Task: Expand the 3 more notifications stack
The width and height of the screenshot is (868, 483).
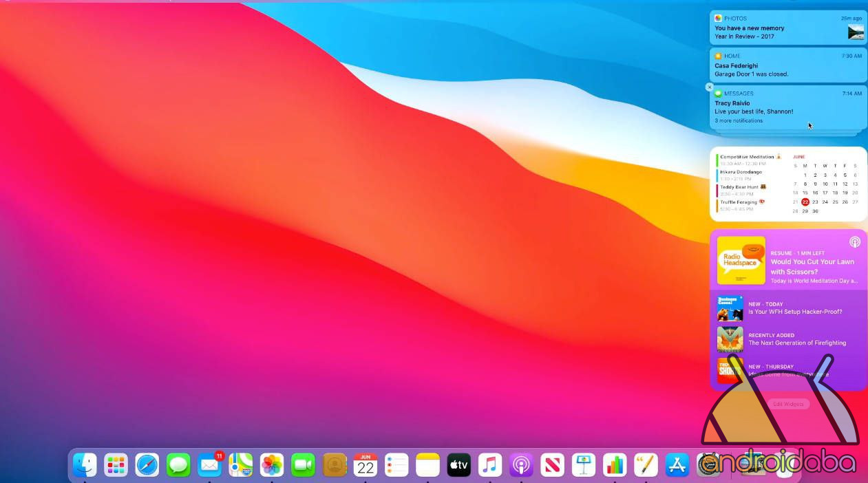Action: pos(739,120)
